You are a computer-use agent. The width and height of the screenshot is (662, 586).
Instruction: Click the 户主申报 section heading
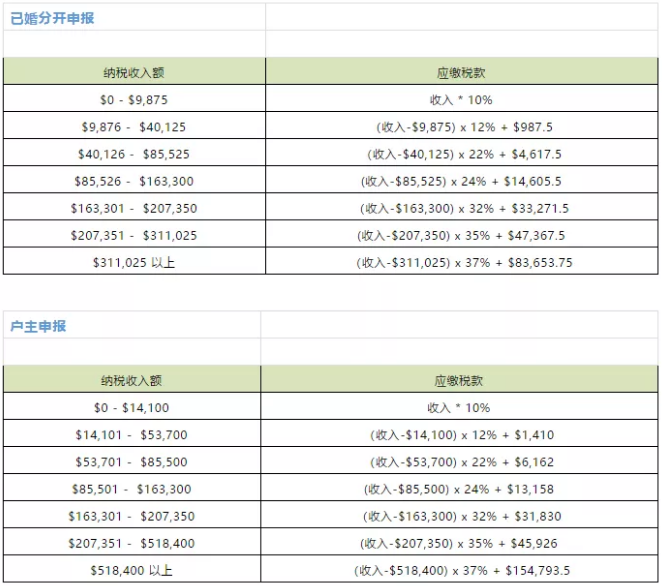pyautogui.click(x=39, y=327)
